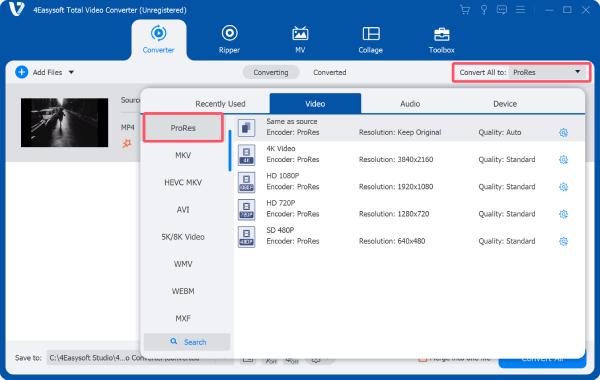600x380 pixels.
Task: Open settings gear for Same as source
Action: [563, 132]
